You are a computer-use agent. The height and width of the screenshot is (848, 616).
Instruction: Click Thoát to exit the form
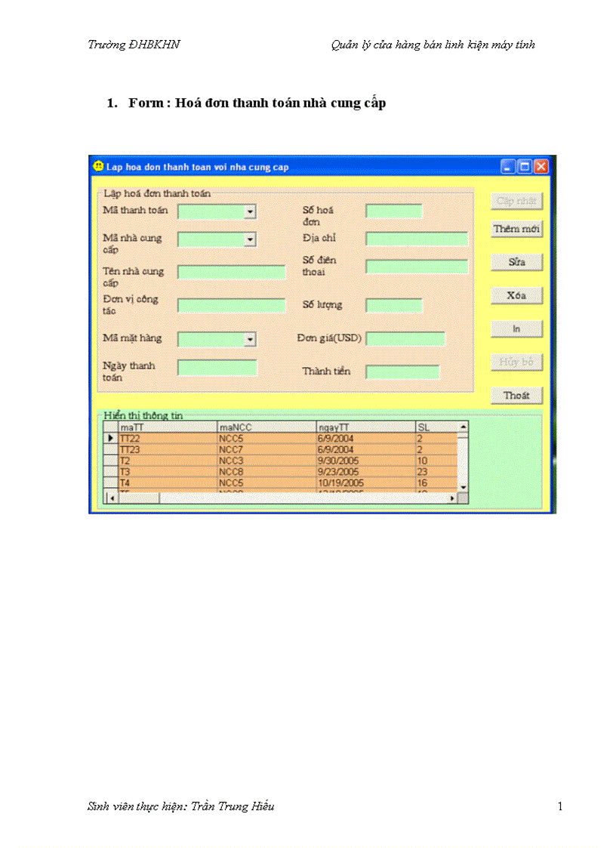[x=516, y=395]
